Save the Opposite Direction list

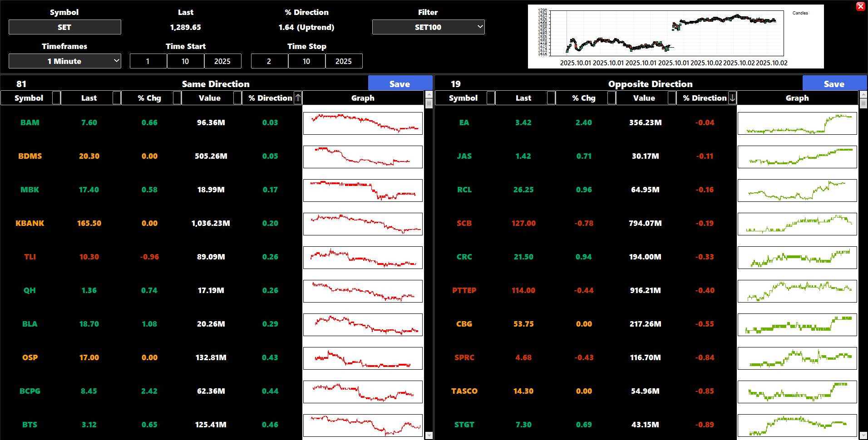[x=834, y=84]
